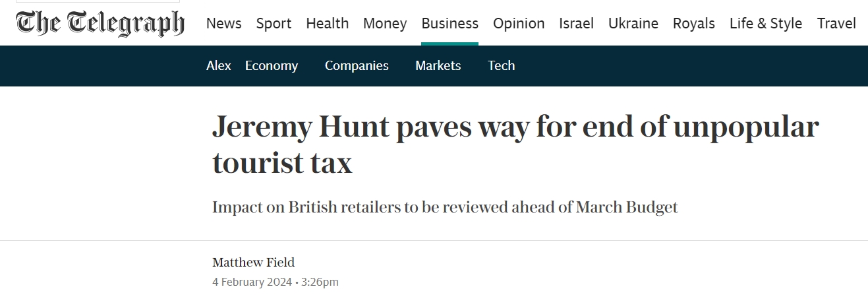Open the Companies subsection
The height and width of the screenshot is (295, 868).
[x=357, y=65]
